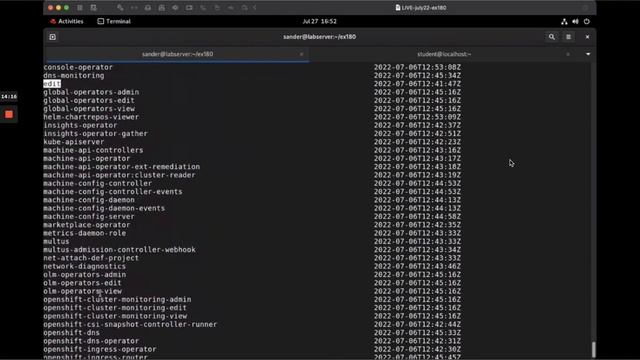Click 'helm-chartrepos-viewer' entry
The image size is (640, 360).
pos(91,117)
